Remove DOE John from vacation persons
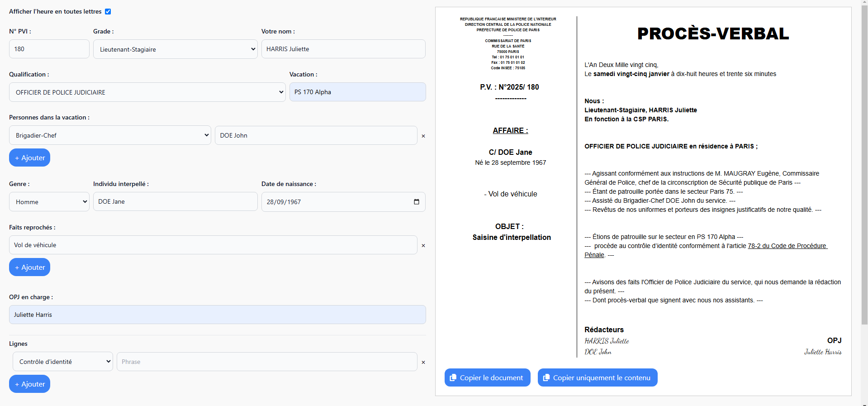Viewport: 868px width, 406px height. click(423, 136)
